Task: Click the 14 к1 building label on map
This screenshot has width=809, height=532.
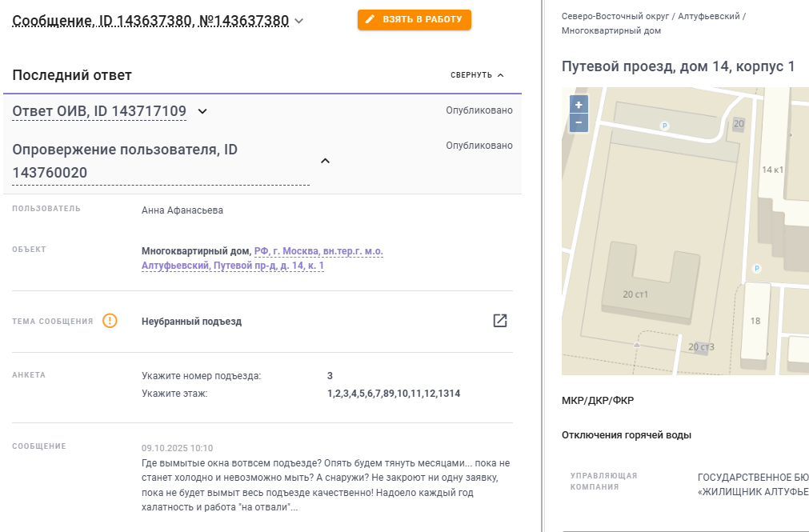Action: pyautogui.click(x=772, y=170)
